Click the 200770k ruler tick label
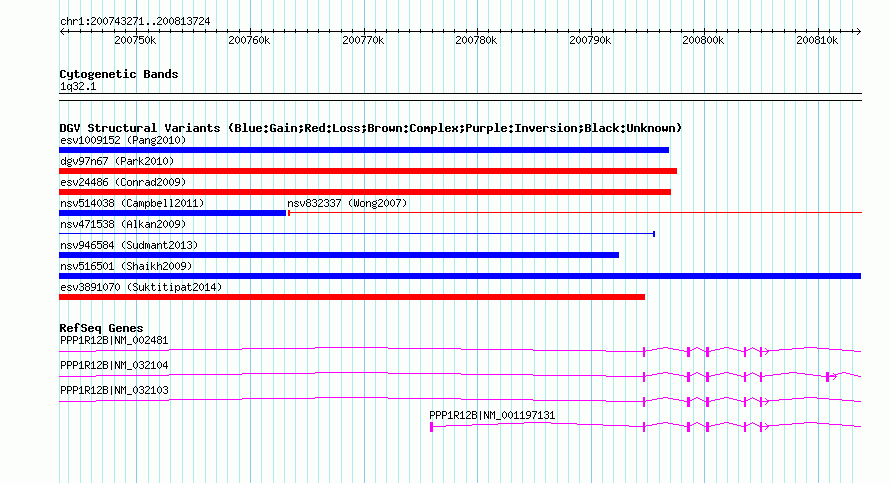This screenshot has height=483, width=890. (x=363, y=40)
